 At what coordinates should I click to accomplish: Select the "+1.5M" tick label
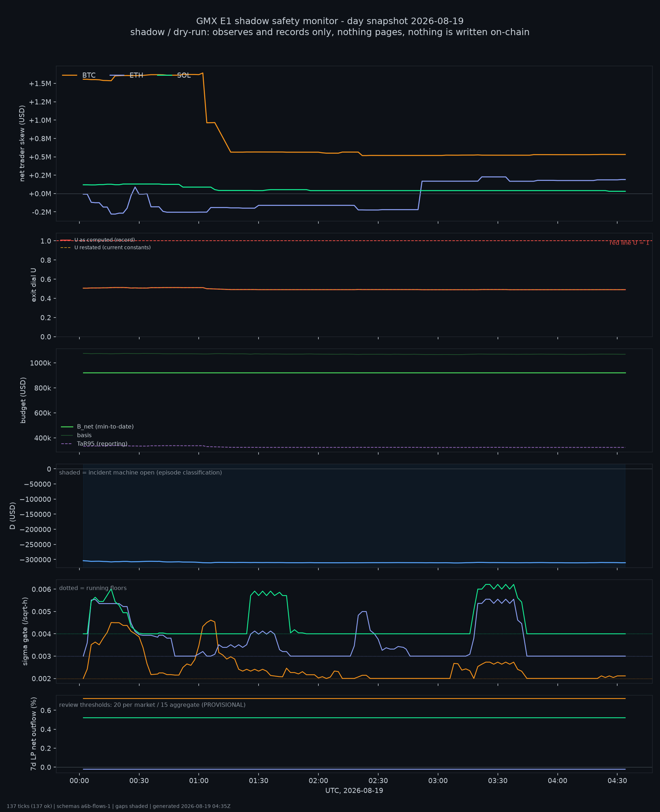(x=40, y=84)
